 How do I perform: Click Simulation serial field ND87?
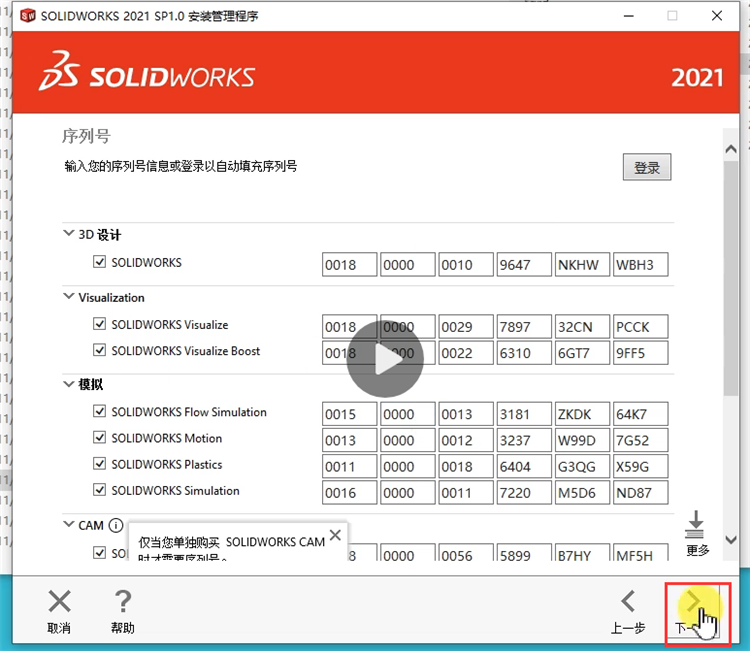click(640, 493)
